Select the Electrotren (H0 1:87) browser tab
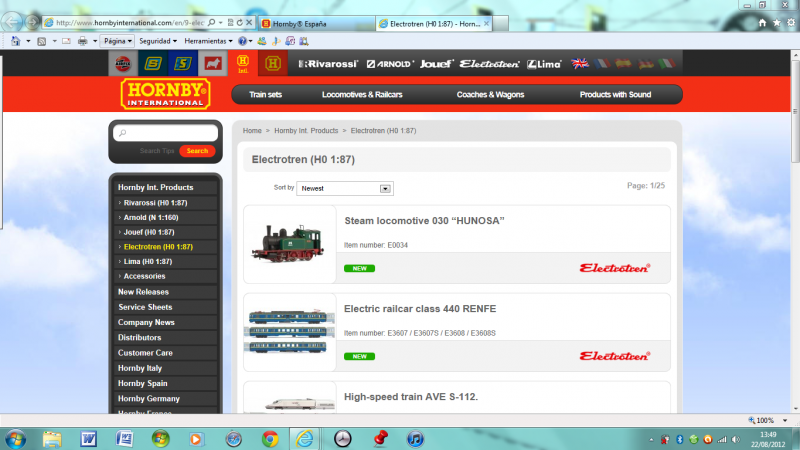 coord(434,23)
